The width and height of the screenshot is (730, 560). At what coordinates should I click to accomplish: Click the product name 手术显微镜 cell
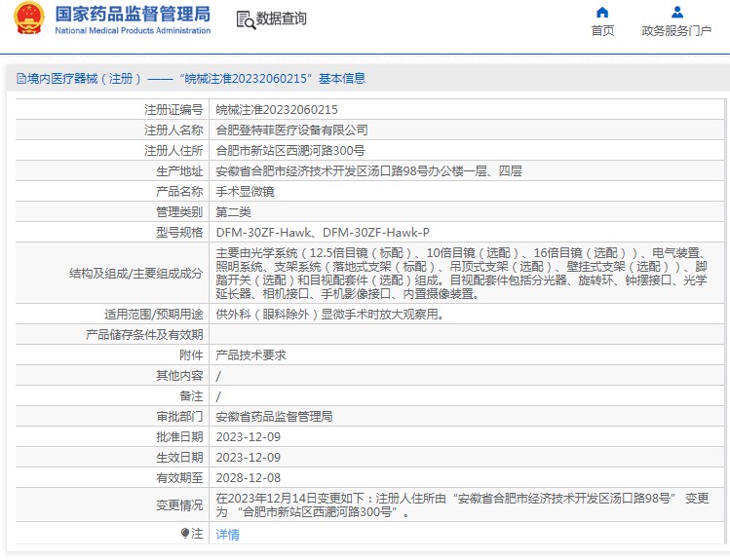point(245,192)
